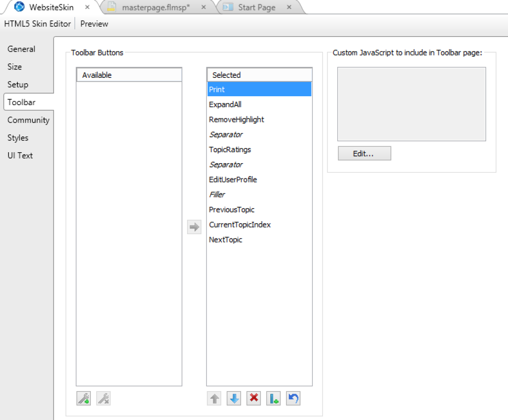508x420 pixels.
Task: Select the Toolbar settings tab
Action: [28, 102]
